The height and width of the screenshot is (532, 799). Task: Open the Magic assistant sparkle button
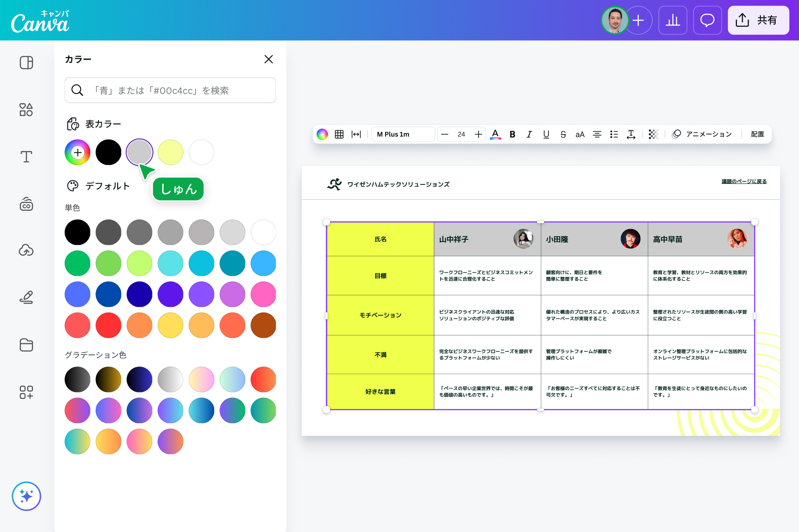point(26,496)
